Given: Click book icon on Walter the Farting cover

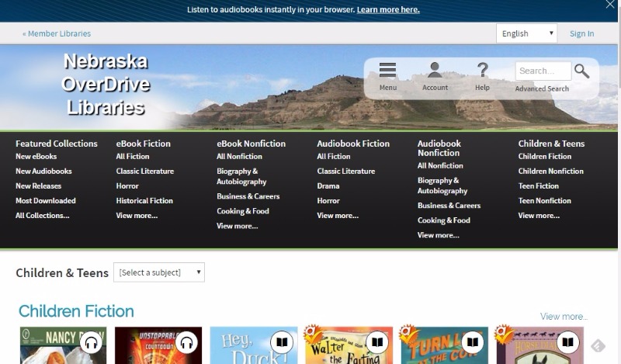Looking at the screenshot, I should [377, 342].
